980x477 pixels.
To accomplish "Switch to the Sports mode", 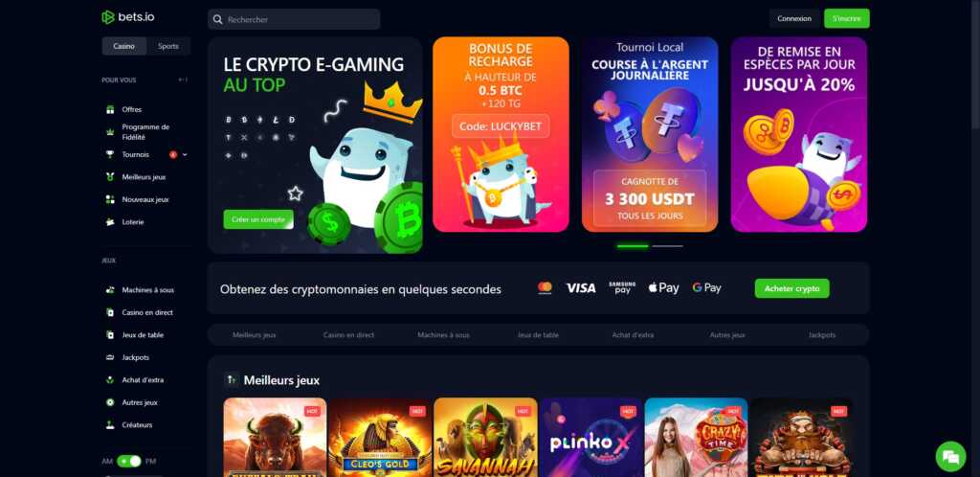I will (x=168, y=46).
